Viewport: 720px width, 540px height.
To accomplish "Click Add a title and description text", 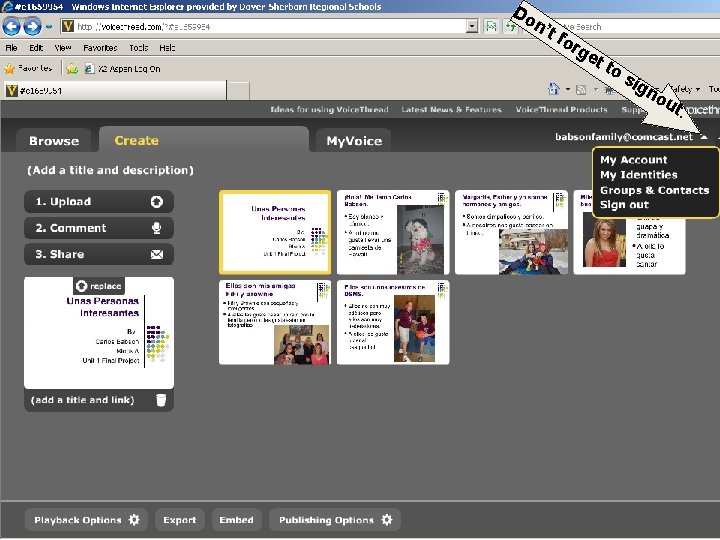I will click(x=110, y=170).
